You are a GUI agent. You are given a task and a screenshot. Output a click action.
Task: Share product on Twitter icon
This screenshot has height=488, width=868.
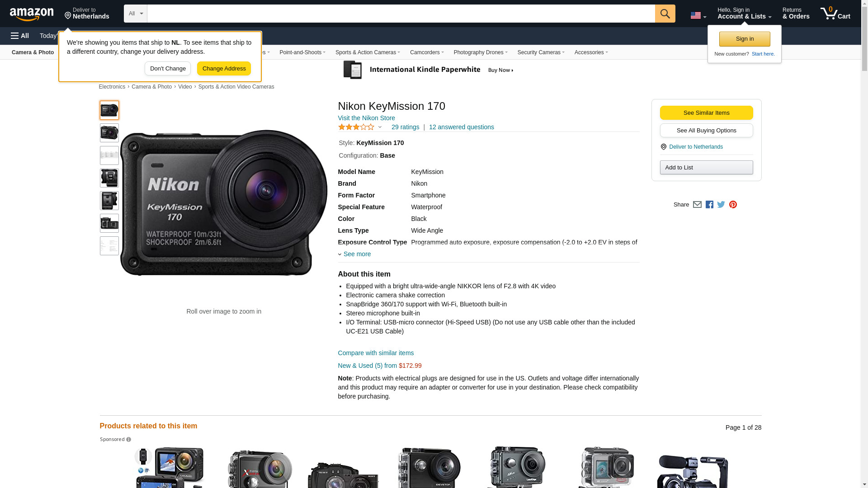tap(721, 205)
